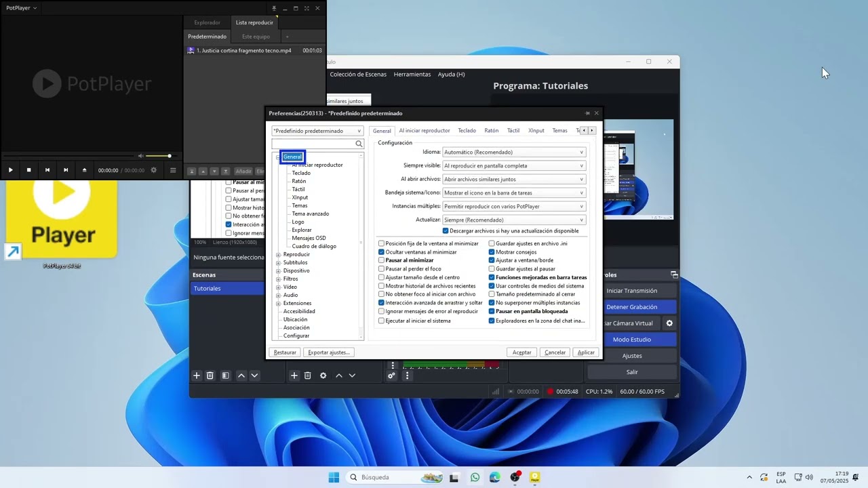Switch to OBS Studio in the taskbar

515,477
